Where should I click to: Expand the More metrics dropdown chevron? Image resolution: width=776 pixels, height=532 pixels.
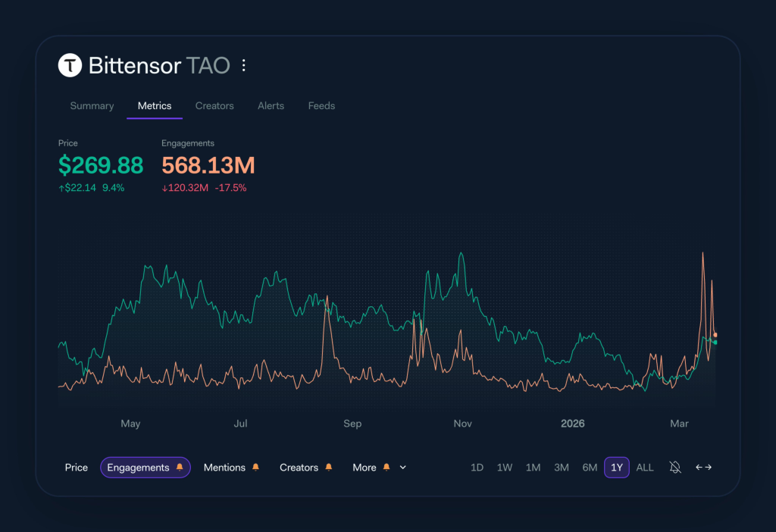coord(403,468)
